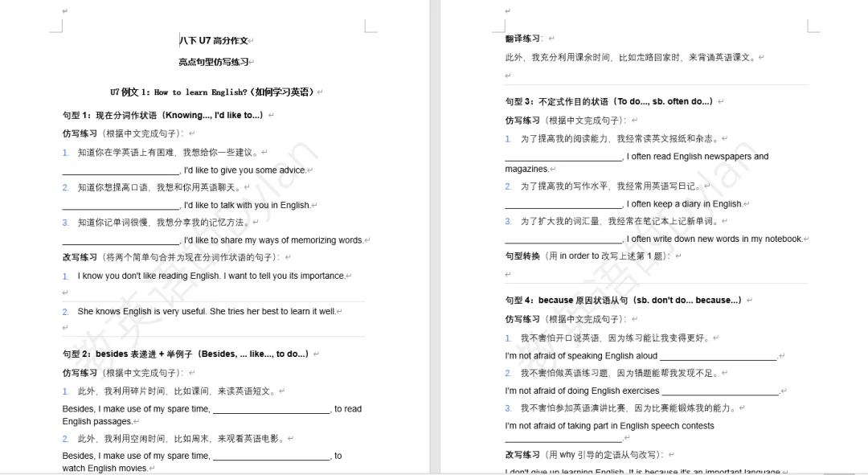
Task: Click blank below 'taking part in English speech contests'
Action: (x=563, y=438)
